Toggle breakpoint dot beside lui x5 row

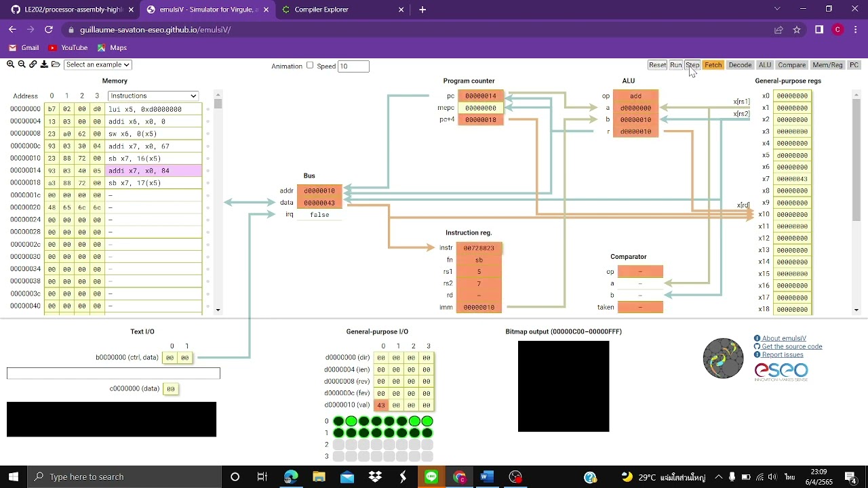pyautogui.click(x=208, y=109)
